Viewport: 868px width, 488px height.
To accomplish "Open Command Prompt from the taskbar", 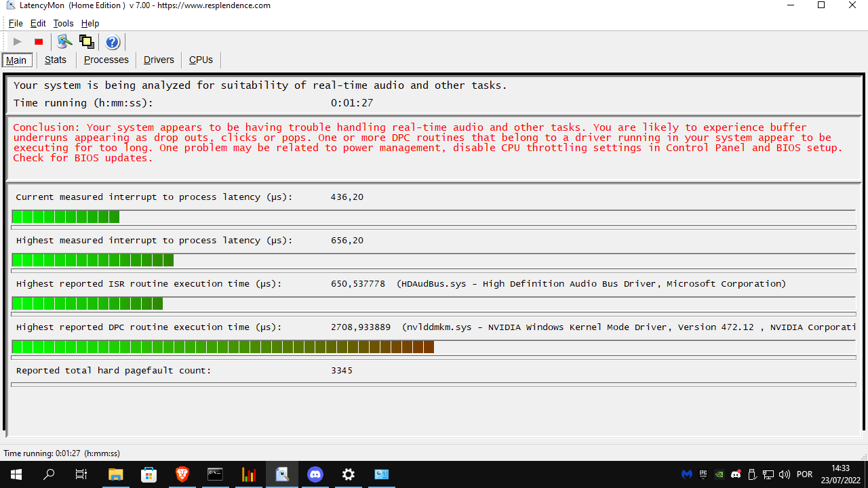I will click(x=215, y=474).
